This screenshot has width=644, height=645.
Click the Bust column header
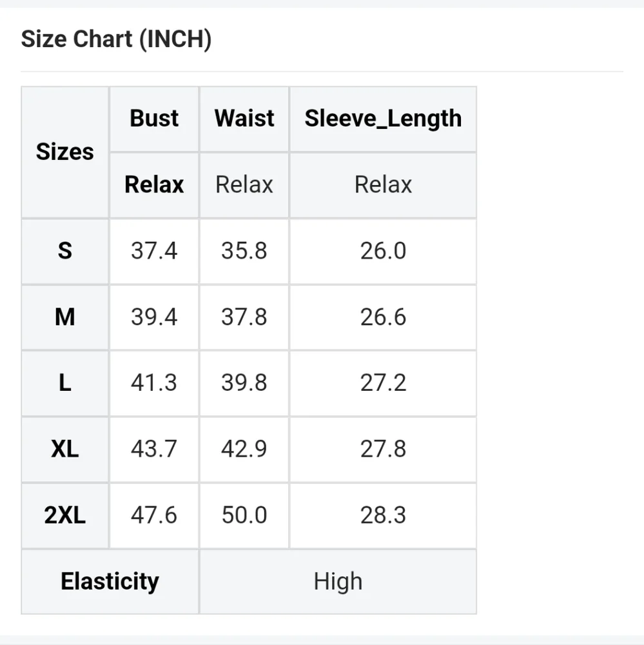point(154,119)
